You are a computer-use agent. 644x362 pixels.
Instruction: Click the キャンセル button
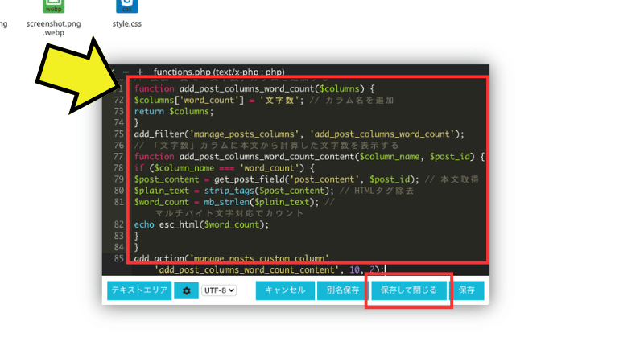point(285,290)
